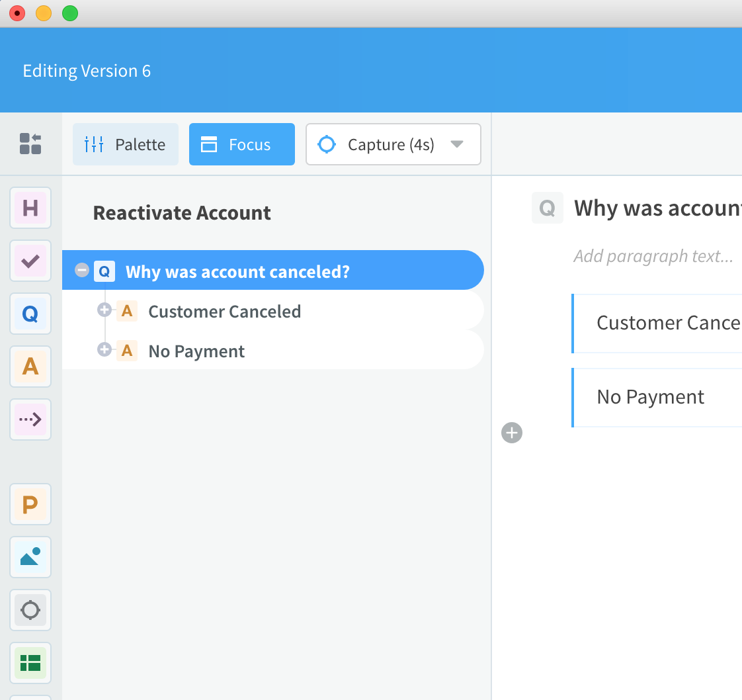Viewport: 742px width, 700px height.
Task: Select the Paragraph element icon
Action: [x=30, y=504]
